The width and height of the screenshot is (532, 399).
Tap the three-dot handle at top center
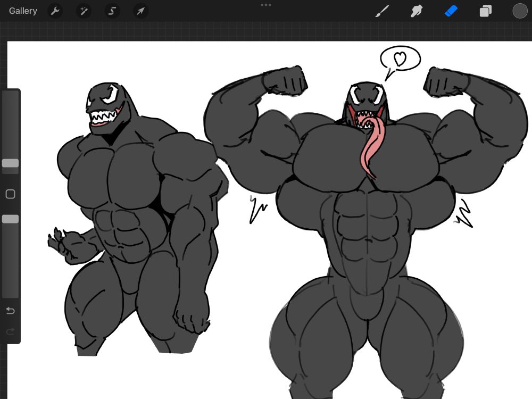pyautogui.click(x=266, y=5)
